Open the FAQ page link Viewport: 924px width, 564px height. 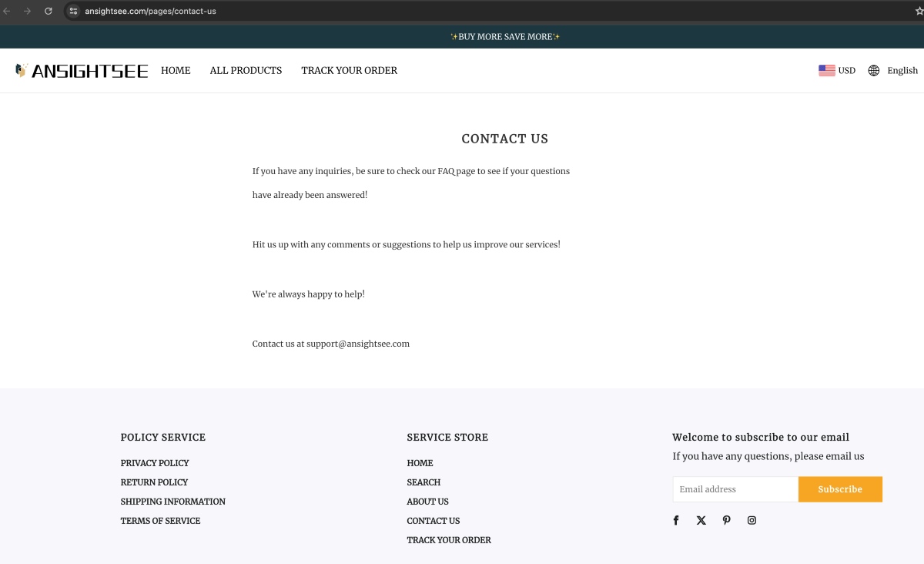click(446, 171)
